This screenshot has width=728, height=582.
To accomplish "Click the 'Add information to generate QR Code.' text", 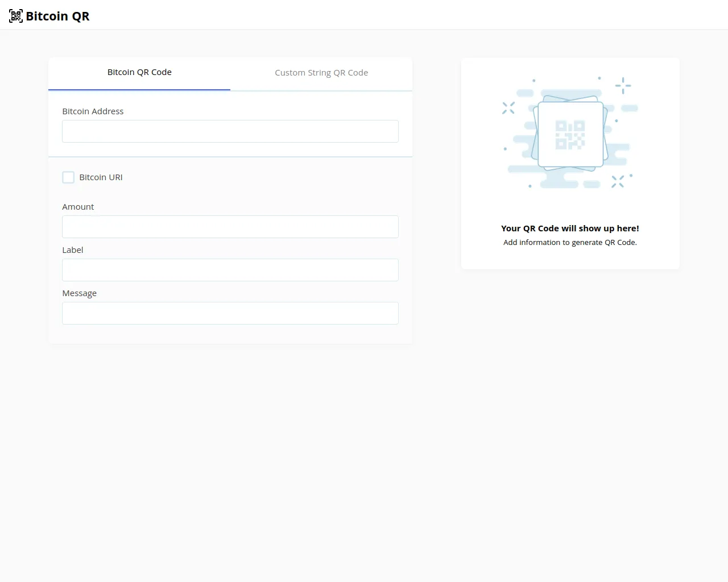I will pyautogui.click(x=570, y=242).
